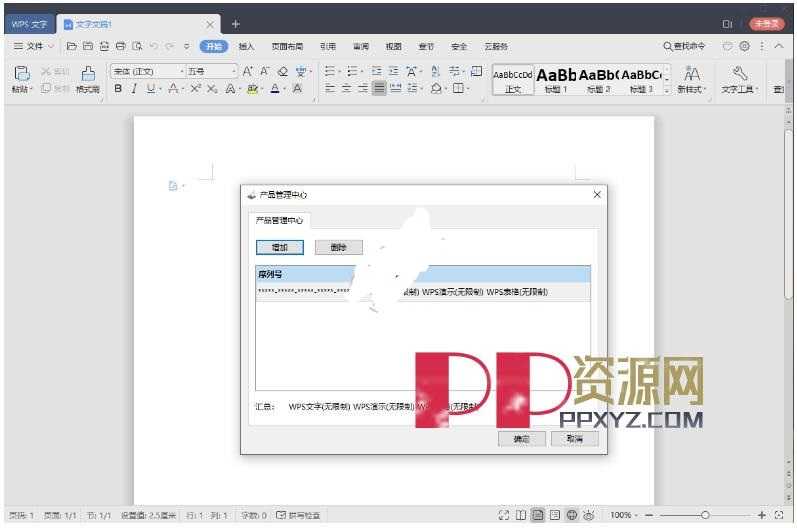
Task: Click the settings gear icon top right
Action: (x=745, y=46)
